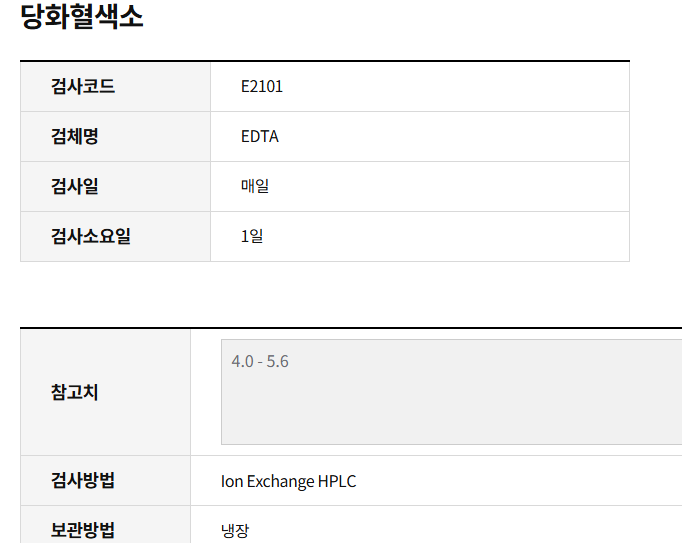682x543 pixels.
Task: Select the 검사방법 label cell
Action: click(105, 481)
